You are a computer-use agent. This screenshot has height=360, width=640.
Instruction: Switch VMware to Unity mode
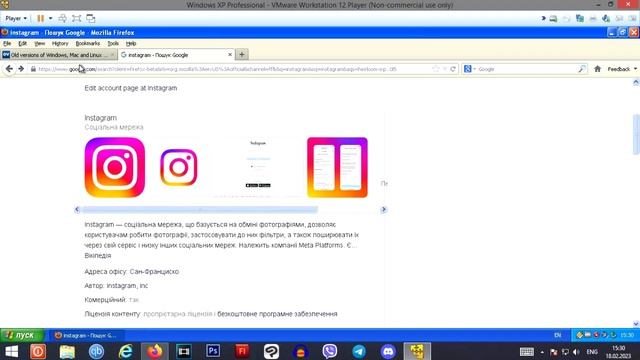[x=91, y=18]
